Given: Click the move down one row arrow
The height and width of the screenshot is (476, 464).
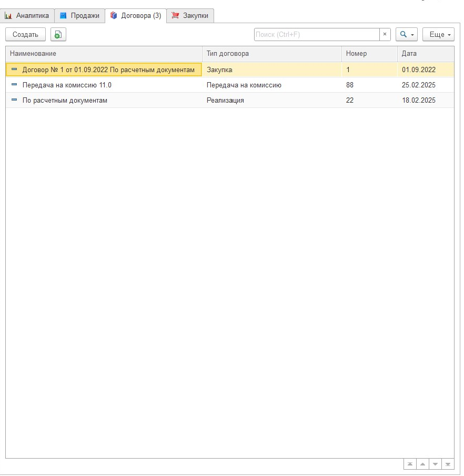Looking at the screenshot, I should [435, 464].
